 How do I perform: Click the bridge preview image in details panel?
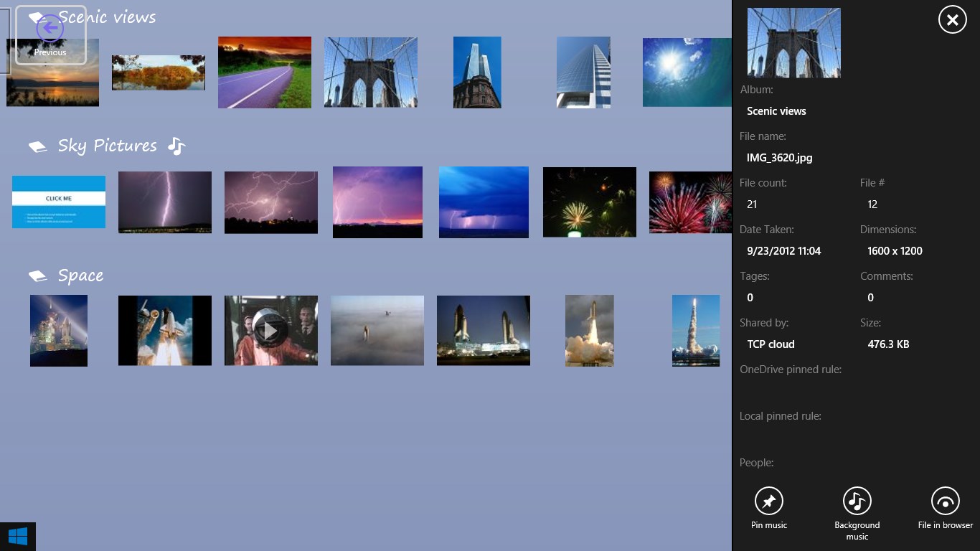pyautogui.click(x=793, y=43)
